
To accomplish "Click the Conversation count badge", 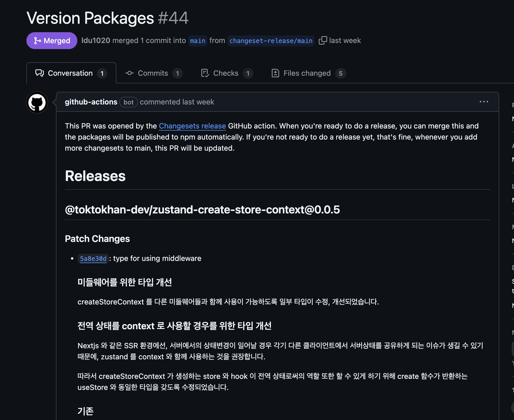I will tap(102, 73).
